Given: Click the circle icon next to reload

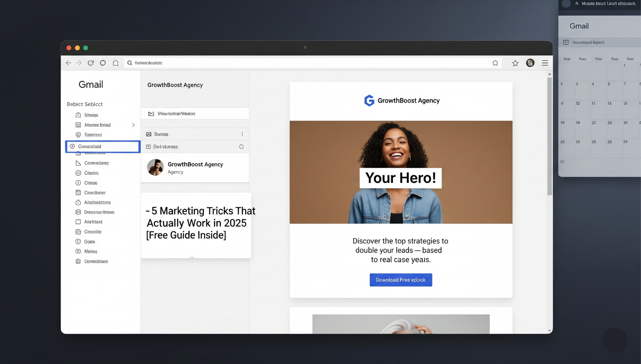Looking at the screenshot, I should [x=103, y=63].
